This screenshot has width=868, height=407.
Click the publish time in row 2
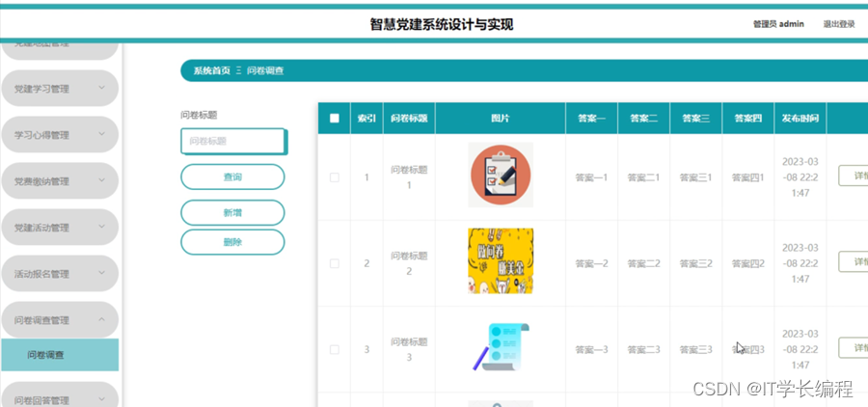800,263
